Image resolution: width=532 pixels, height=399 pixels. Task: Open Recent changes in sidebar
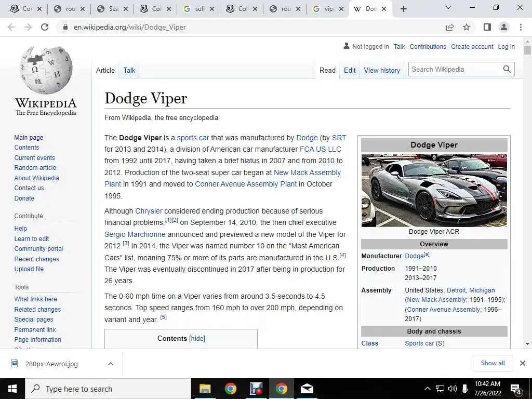(37, 259)
